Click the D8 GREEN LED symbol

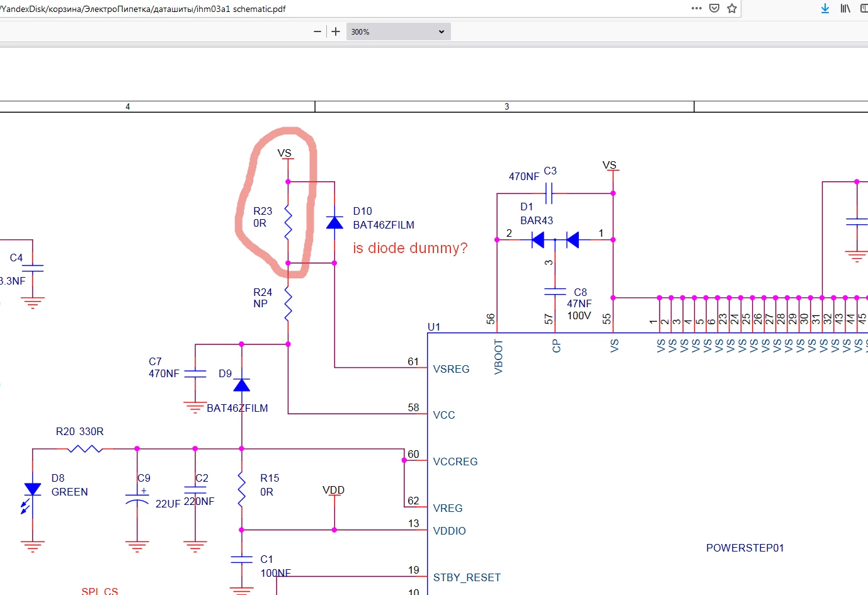[x=32, y=493]
